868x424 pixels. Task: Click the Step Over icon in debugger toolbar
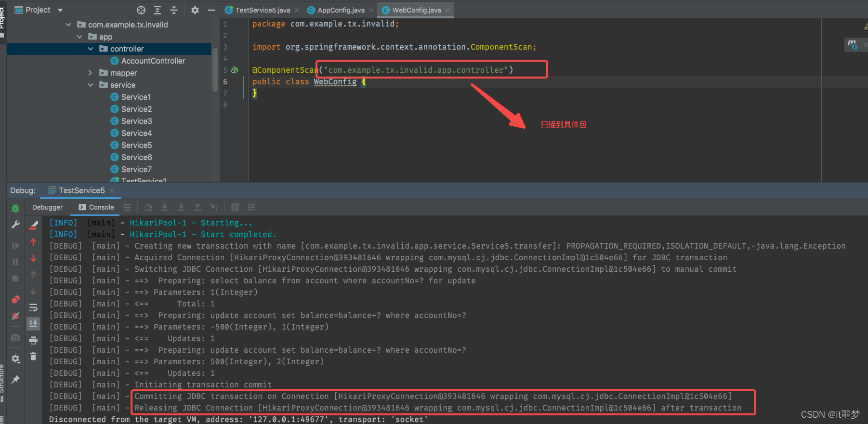(x=148, y=207)
